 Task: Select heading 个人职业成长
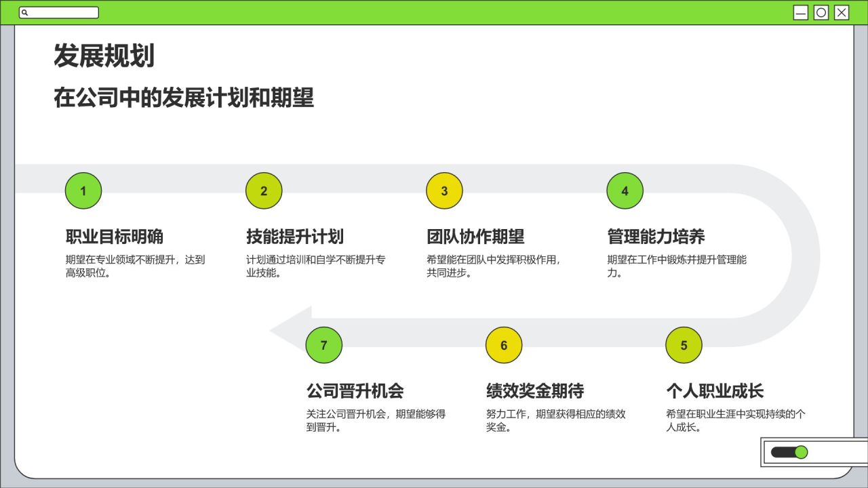click(x=715, y=391)
